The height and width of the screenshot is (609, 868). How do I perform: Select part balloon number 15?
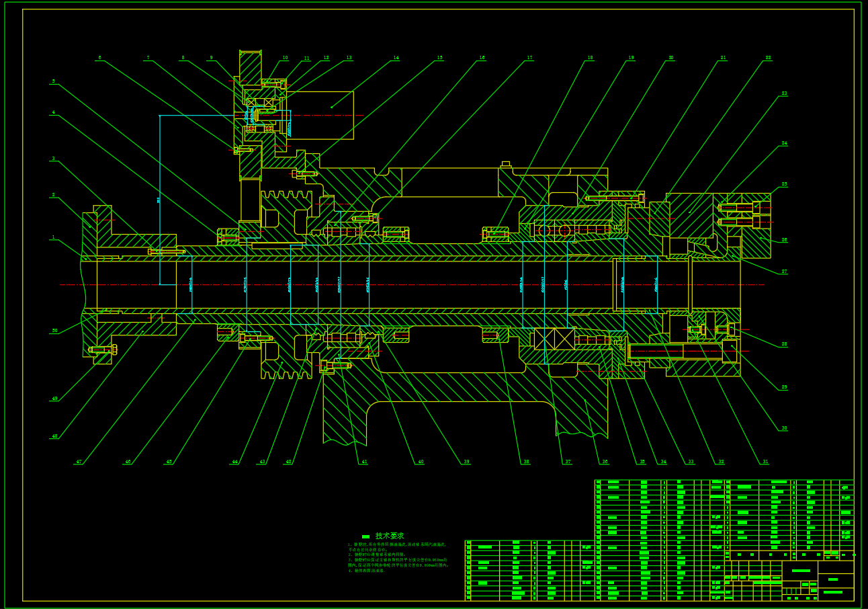pyautogui.click(x=439, y=58)
